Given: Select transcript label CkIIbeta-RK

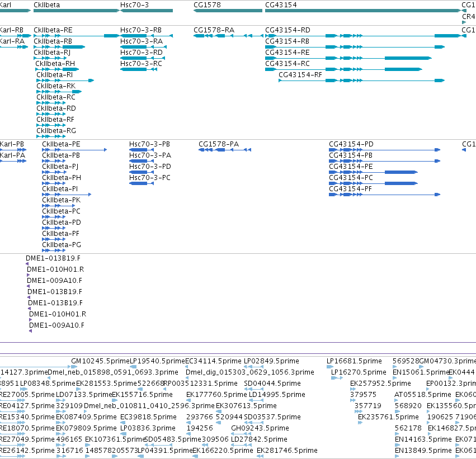Looking at the screenshot, I should pos(56,86).
